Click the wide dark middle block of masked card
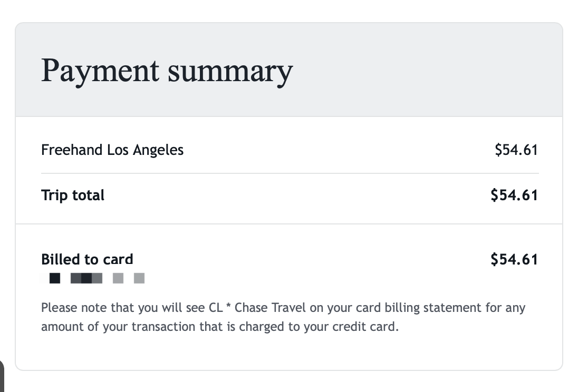Screen dimensions: 578x392 [x=86, y=278]
